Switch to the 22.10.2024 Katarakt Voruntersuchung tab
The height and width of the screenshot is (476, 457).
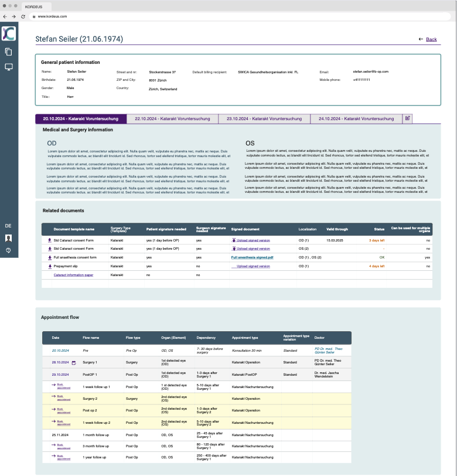pos(172,118)
